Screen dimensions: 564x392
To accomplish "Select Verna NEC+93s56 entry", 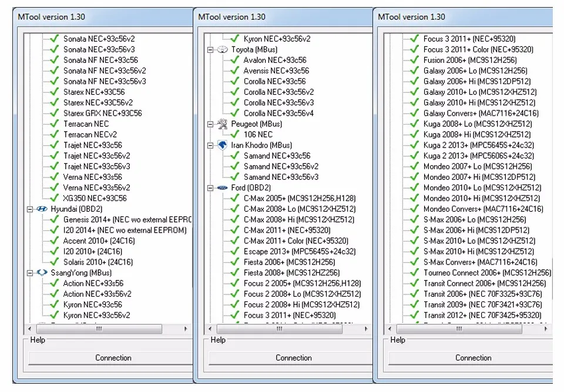I will pos(92,177).
